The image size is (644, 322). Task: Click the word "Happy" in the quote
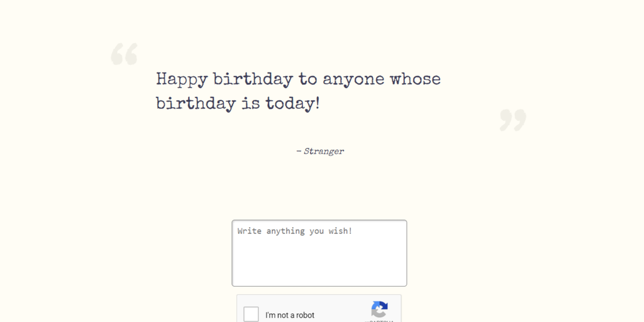tap(182, 80)
